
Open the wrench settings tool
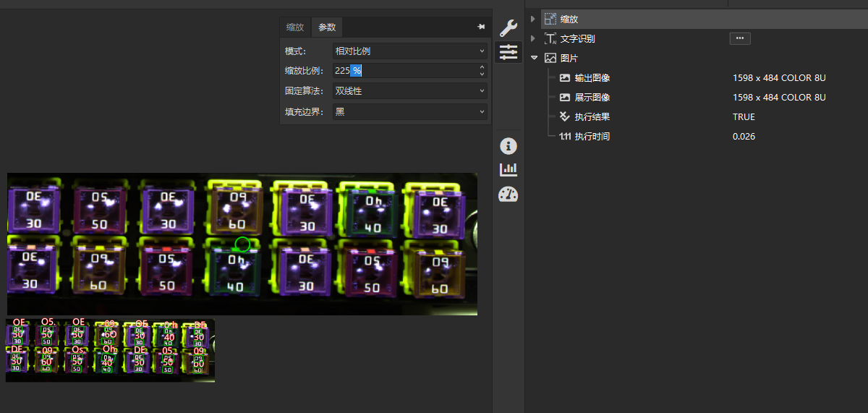pos(509,28)
